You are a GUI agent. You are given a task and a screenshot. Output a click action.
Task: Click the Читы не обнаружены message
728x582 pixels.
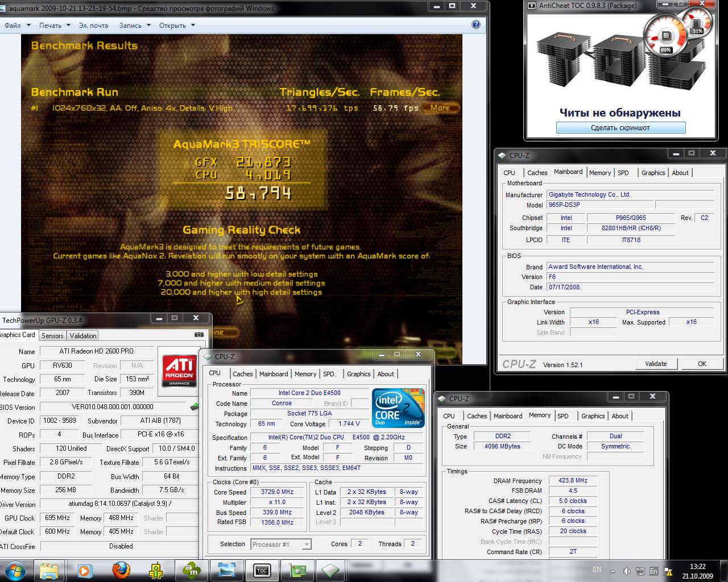point(620,113)
